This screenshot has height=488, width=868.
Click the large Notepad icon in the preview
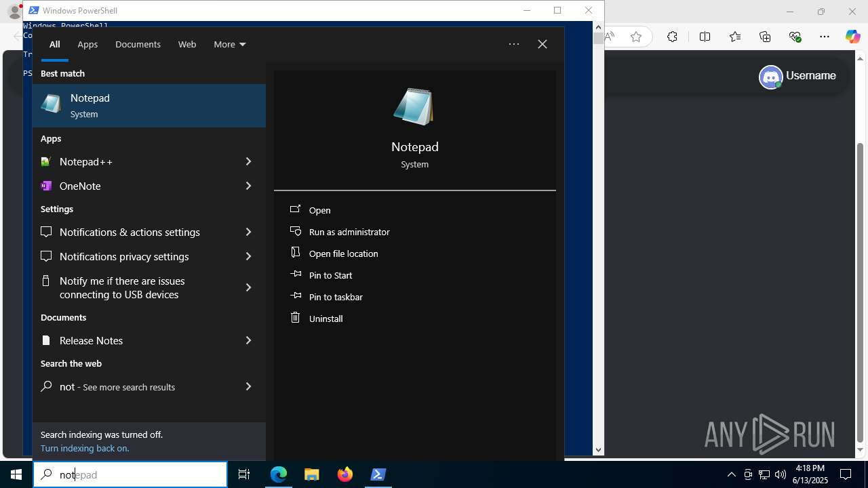tap(414, 106)
